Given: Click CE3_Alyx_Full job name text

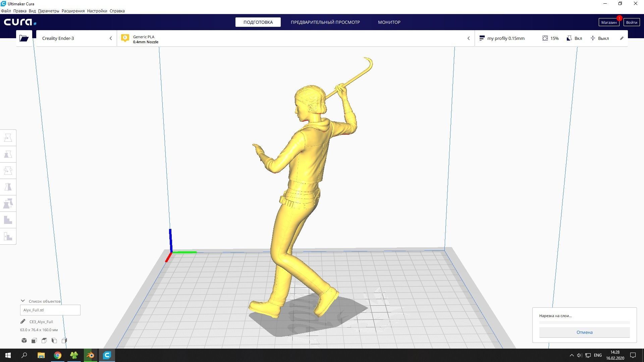Looking at the screenshot, I should (x=41, y=322).
